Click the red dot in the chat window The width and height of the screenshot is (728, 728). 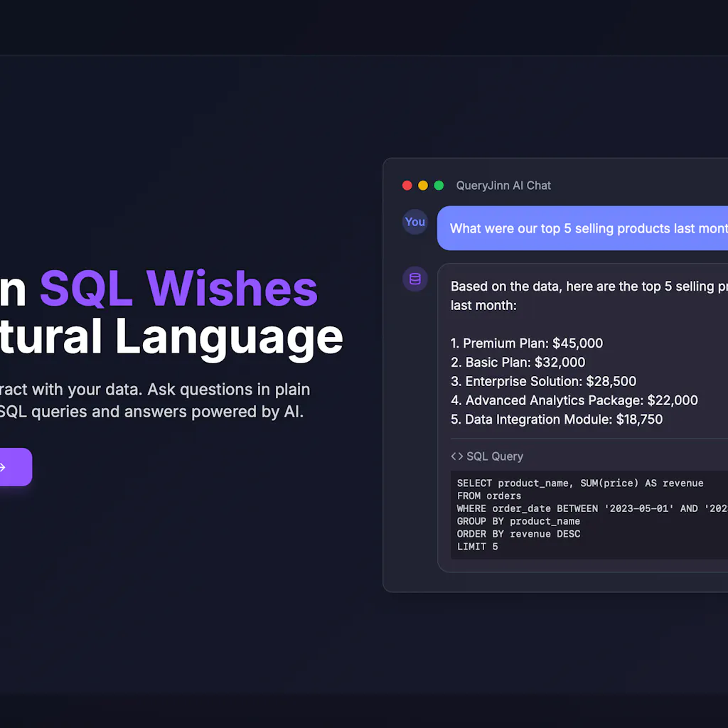[407, 186]
